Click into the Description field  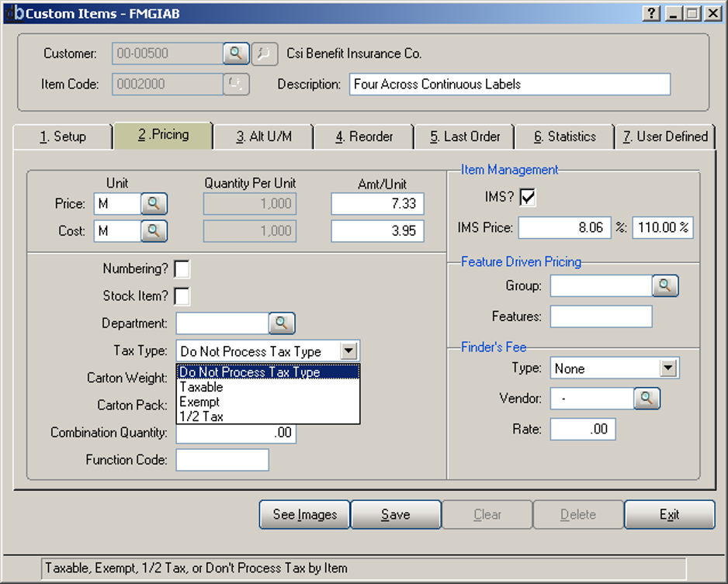[x=510, y=84]
